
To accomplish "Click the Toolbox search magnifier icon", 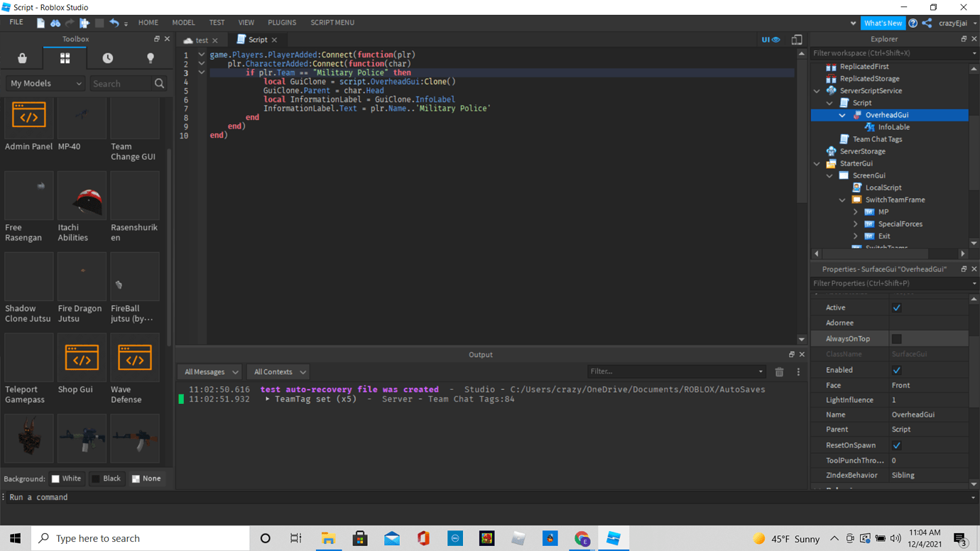I will pos(159,84).
